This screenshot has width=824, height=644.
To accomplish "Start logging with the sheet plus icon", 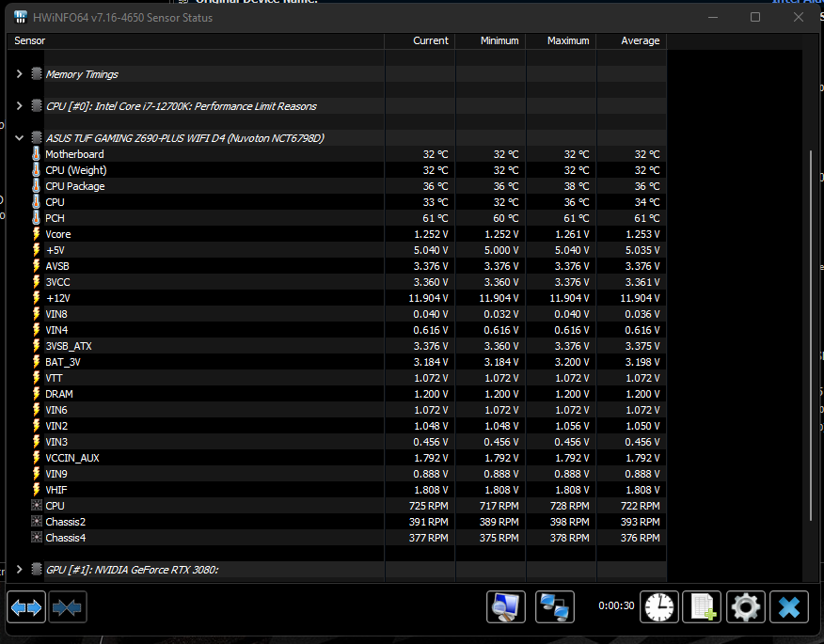I will (702, 607).
